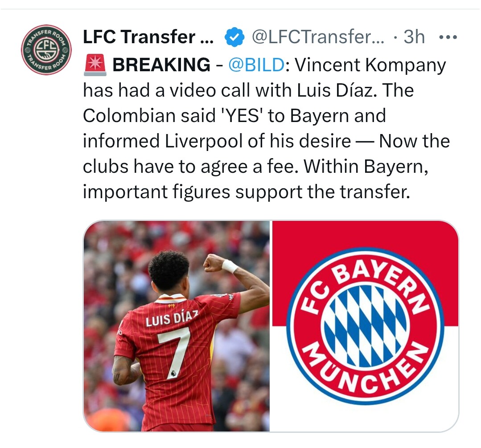Screen dimensions: 481x448
Task: Open the three-dot more options menu
Action: click(448, 37)
